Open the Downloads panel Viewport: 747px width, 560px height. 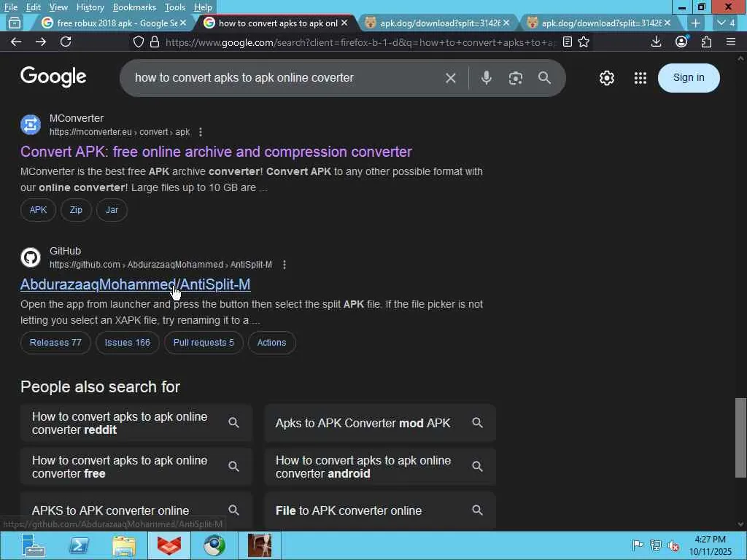pyautogui.click(x=656, y=42)
